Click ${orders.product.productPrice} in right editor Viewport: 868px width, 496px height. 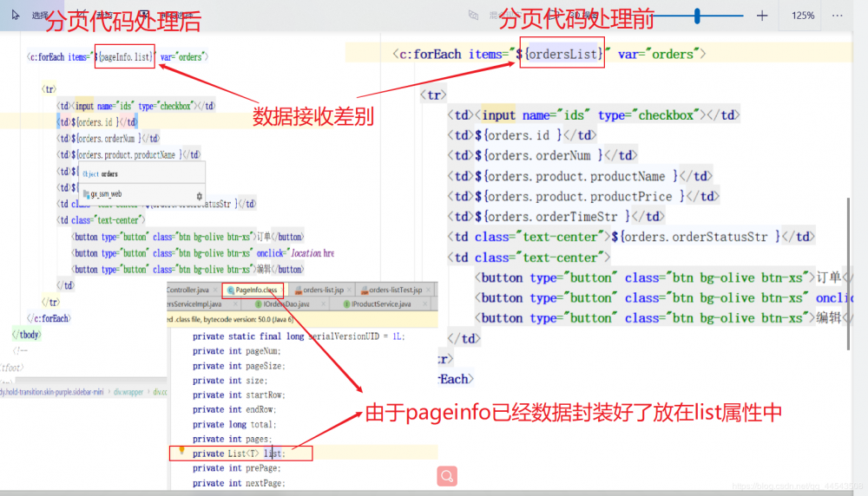[x=580, y=196]
